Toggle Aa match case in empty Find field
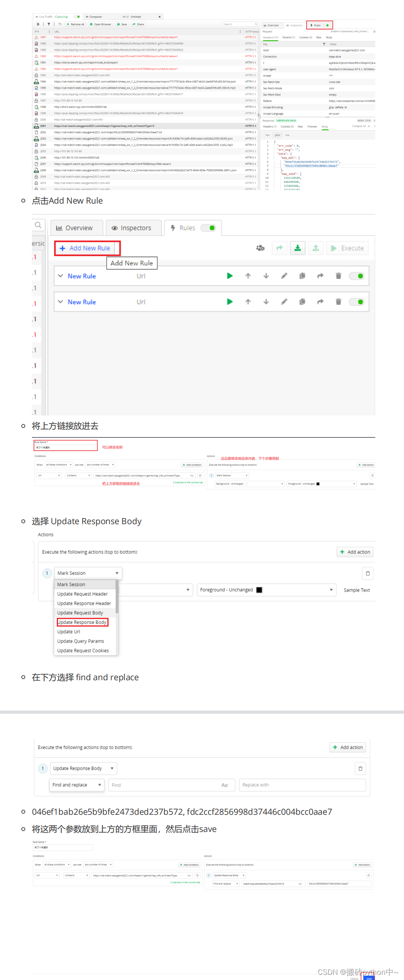 225,785
